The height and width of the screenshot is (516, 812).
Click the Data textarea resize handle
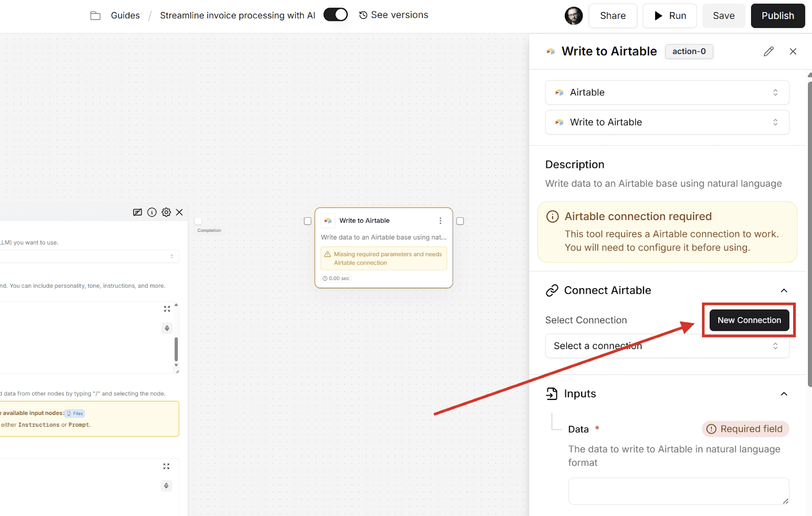click(786, 501)
